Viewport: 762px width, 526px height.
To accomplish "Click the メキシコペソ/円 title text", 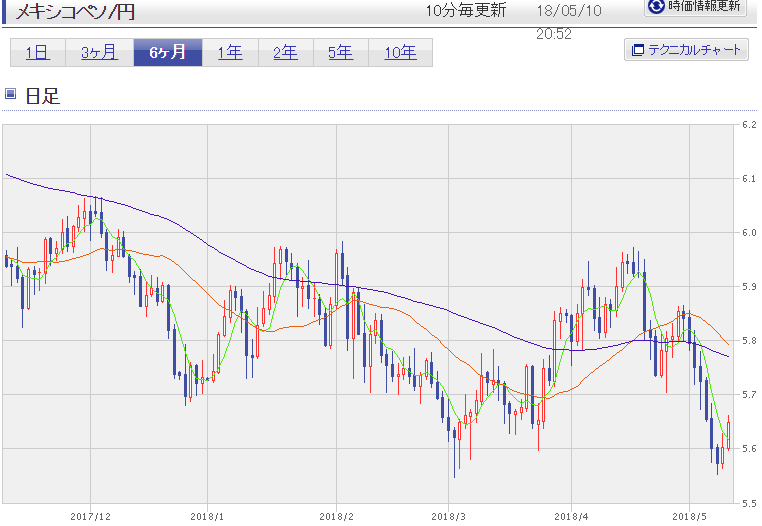I will pyautogui.click(x=75, y=12).
